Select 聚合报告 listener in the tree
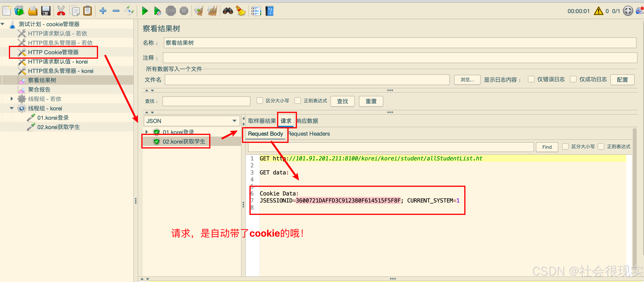The height and width of the screenshot is (282, 644). [x=39, y=89]
